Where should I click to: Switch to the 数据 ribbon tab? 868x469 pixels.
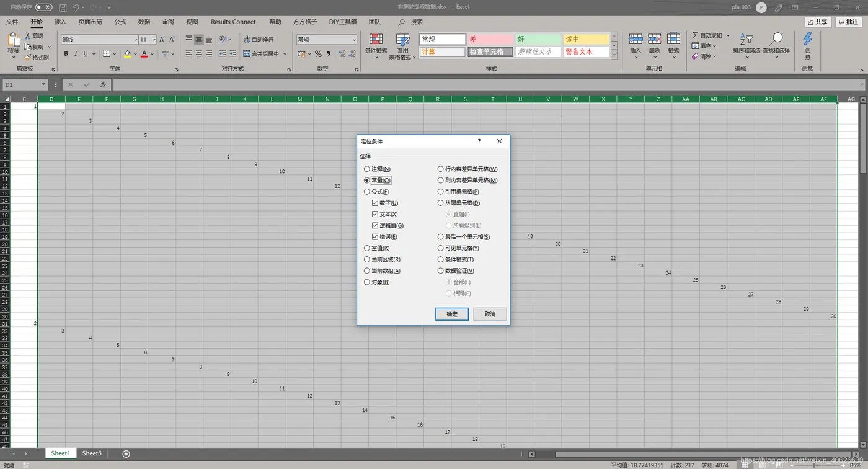click(x=144, y=22)
